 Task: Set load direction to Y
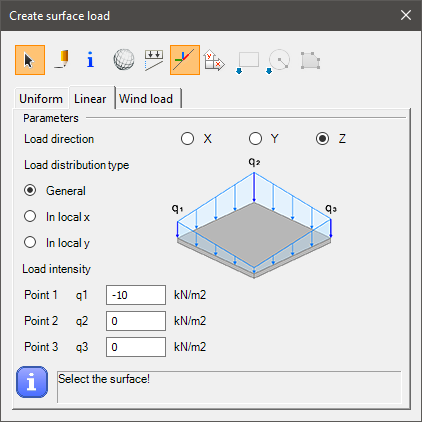click(x=264, y=139)
